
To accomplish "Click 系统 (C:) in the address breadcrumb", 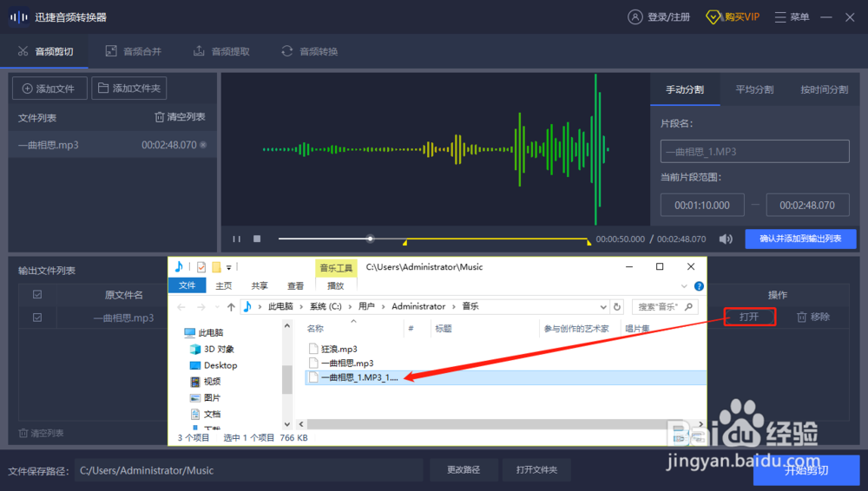I will tap(325, 307).
